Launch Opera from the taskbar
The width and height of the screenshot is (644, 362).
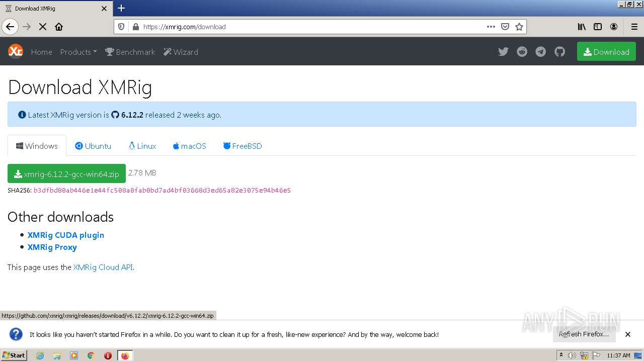(108, 355)
